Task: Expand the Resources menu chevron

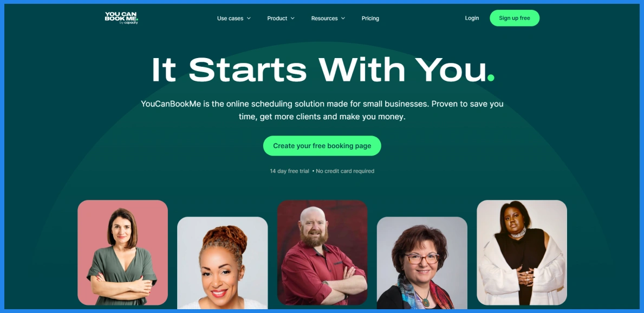Action: [x=343, y=18]
